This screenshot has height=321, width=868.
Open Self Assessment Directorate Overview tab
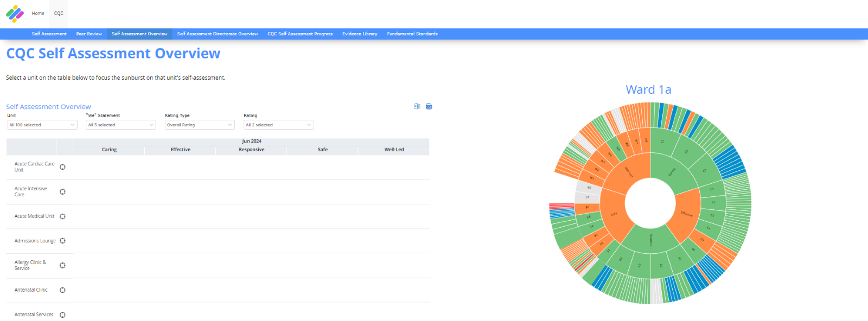pos(218,34)
